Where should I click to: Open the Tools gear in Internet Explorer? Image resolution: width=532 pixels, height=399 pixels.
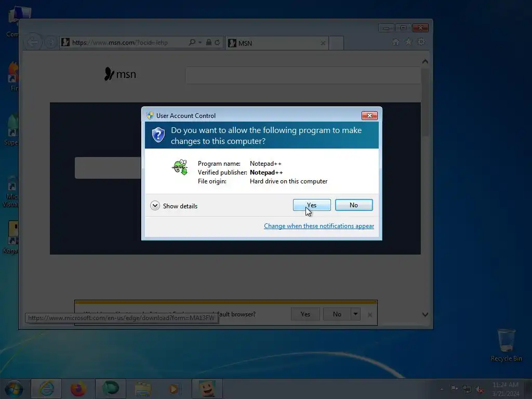tap(421, 42)
